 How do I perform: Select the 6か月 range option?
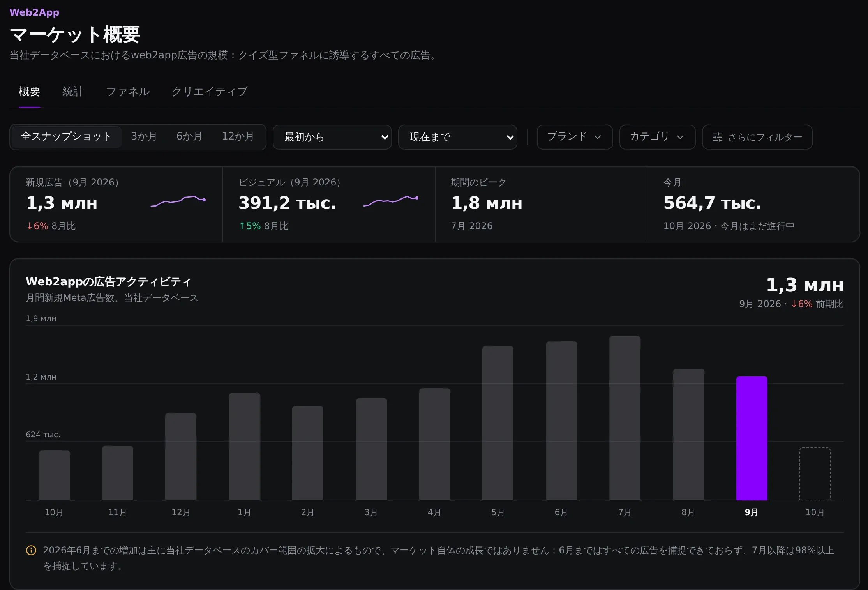click(189, 137)
